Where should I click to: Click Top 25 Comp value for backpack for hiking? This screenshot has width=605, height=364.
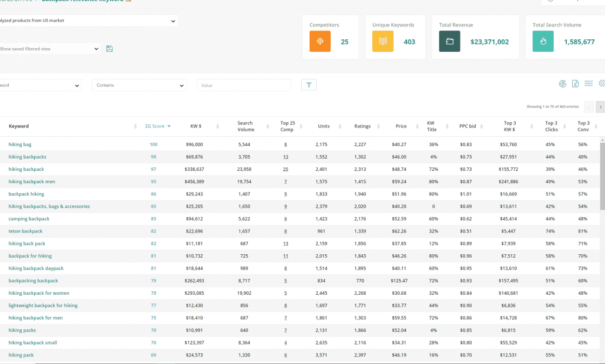coord(285,256)
